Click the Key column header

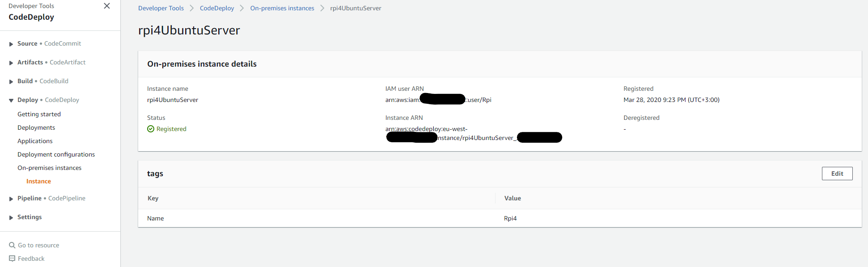click(x=153, y=198)
